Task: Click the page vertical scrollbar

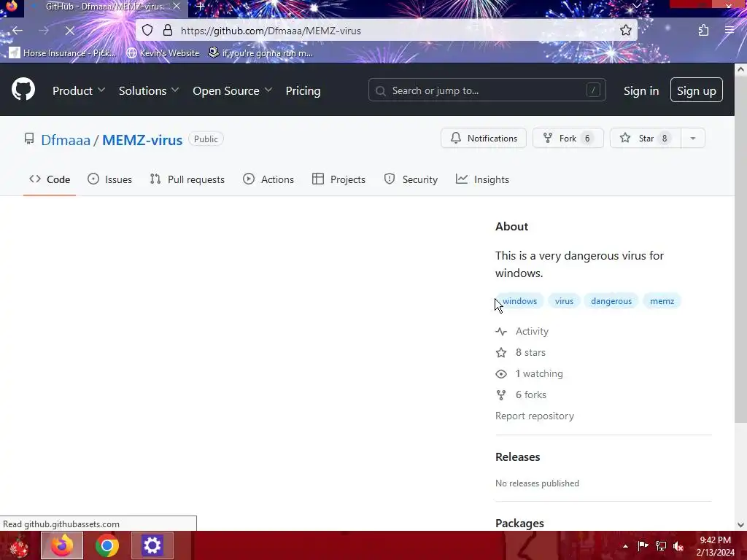Action: tap(740, 248)
